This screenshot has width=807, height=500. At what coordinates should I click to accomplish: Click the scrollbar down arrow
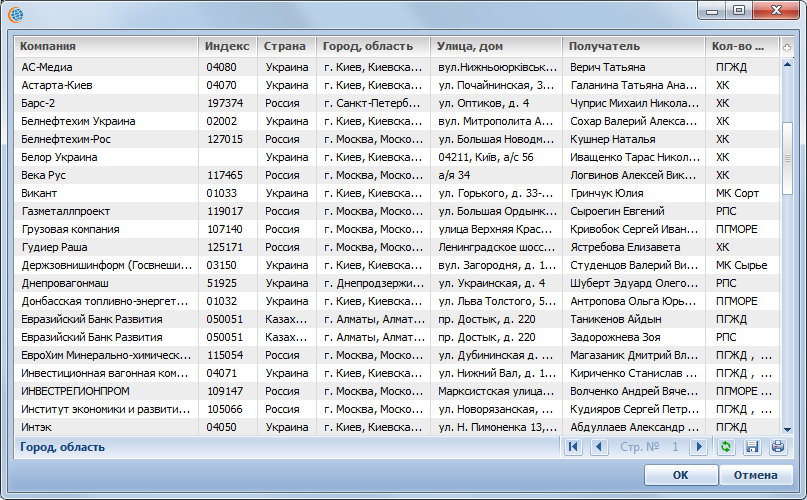click(787, 429)
